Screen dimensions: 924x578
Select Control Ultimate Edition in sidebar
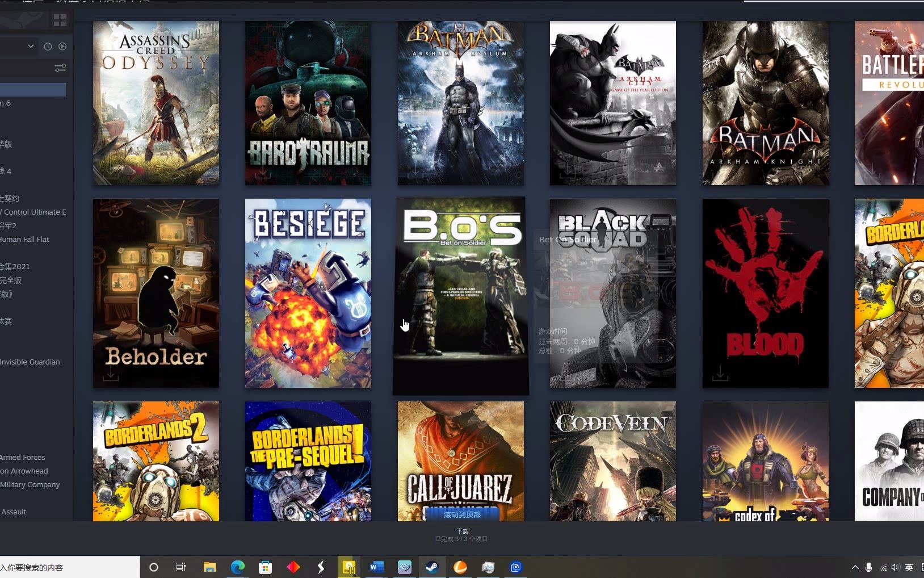[x=33, y=212]
